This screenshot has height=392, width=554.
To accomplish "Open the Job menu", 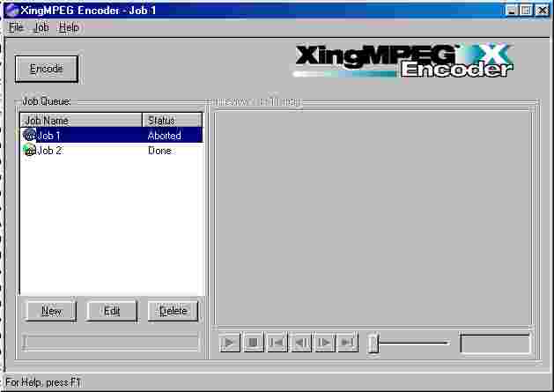I will [41, 27].
